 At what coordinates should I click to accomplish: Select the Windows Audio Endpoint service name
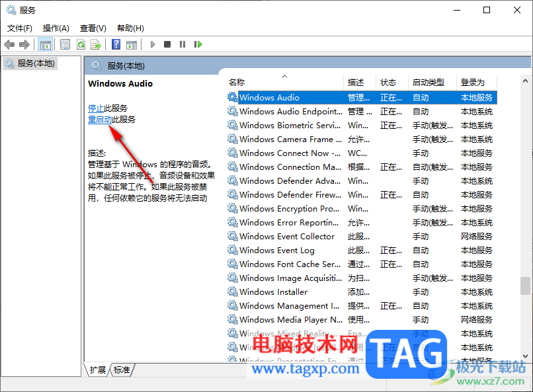pos(290,111)
